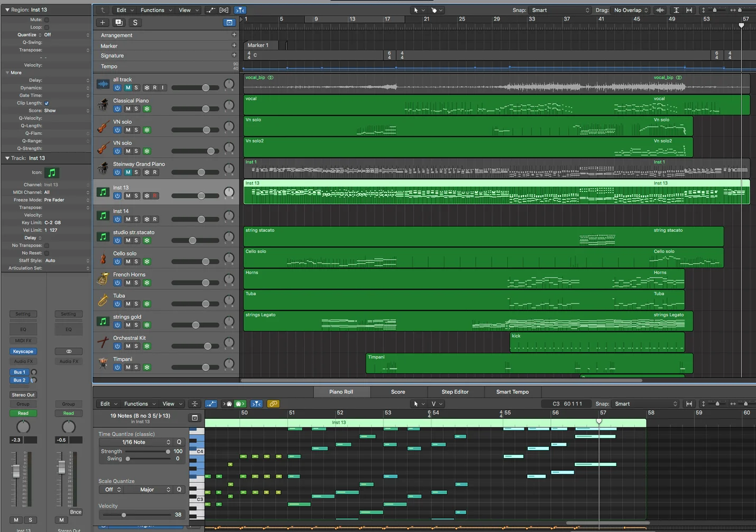Image resolution: width=756 pixels, height=532 pixels.
Task: Collapse the Region Inst 13 inspector section
Action: (x=7, y=10)
